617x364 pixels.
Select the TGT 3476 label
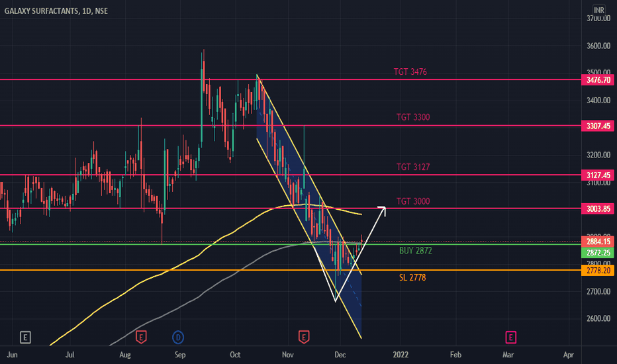tap(410, 72)
